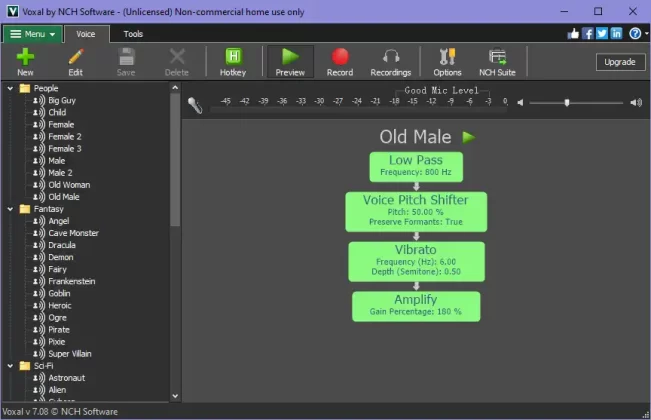This screenshot has height=420, width=651.
Task: Open the Help question mark icon
Action: point(635,34)
